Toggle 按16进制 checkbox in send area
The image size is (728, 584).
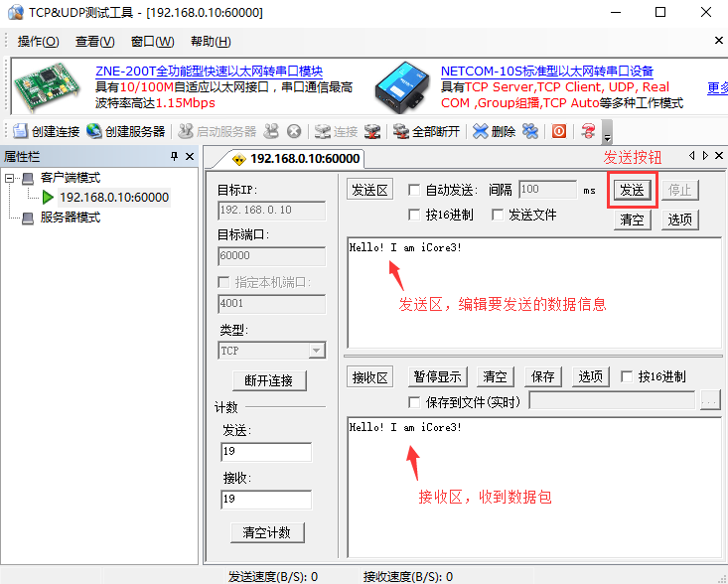click(414, 215)
